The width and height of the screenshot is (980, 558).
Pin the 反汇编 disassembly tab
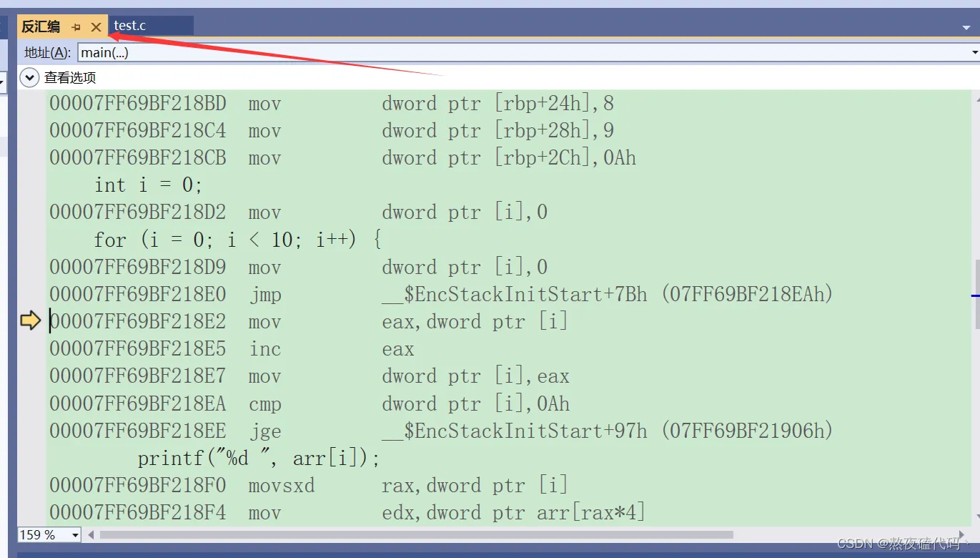click(76, 27)
